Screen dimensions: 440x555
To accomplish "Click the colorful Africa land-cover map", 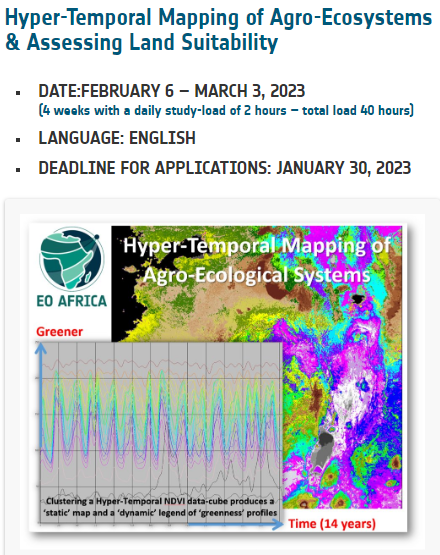I will click(257, 367).
